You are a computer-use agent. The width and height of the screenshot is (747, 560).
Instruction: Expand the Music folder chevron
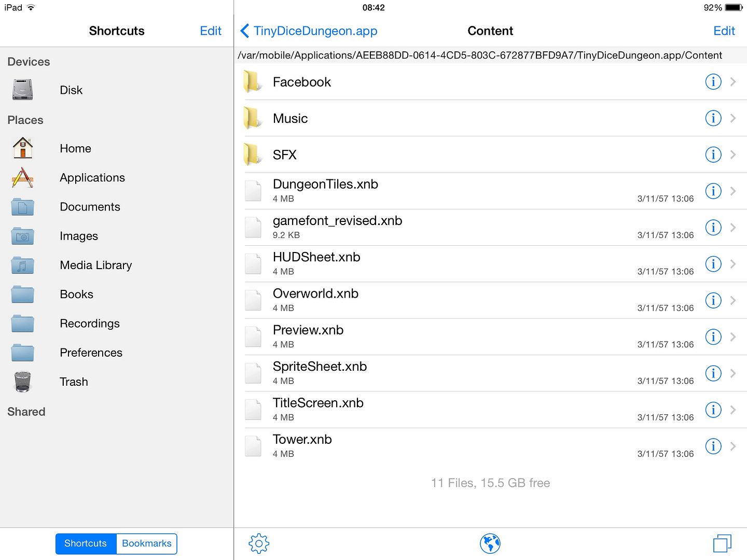click(x=733, y=118)
